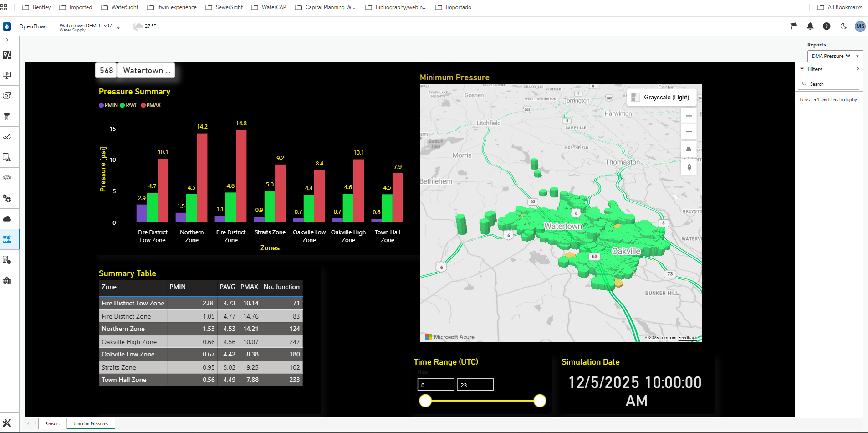Open the network map view in sidebar
Screen dimensions: 868x433
pos(7,55)
